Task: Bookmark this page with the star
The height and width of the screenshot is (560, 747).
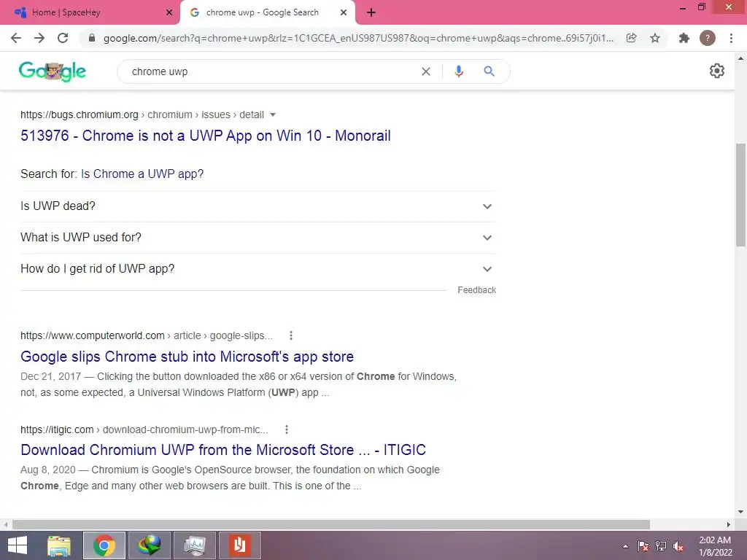Action: coord(655,38)
